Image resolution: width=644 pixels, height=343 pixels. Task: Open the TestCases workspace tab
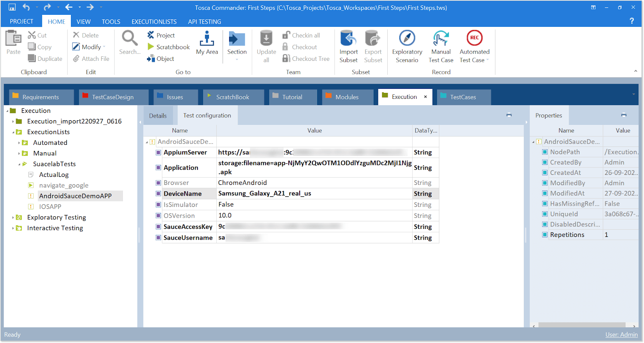(x=463, y=97)
